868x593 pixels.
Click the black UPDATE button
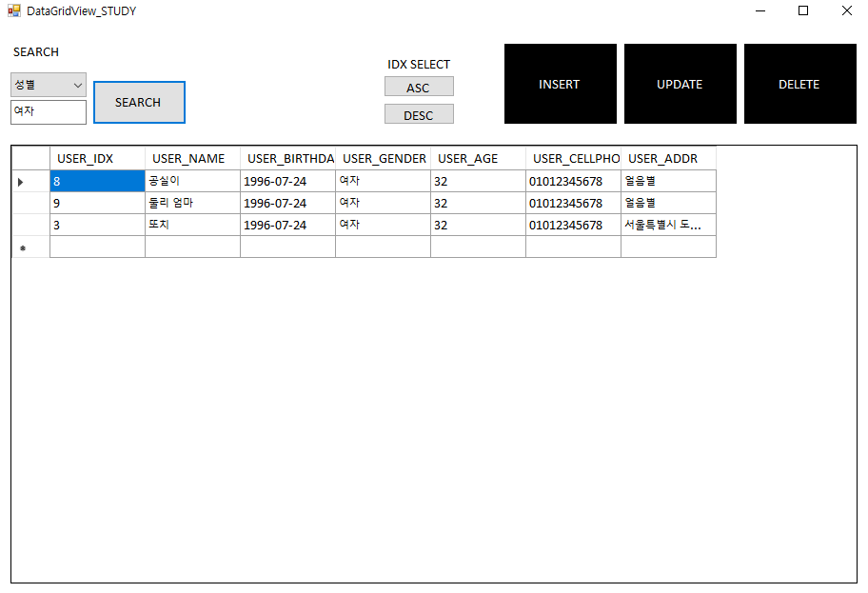681,84
